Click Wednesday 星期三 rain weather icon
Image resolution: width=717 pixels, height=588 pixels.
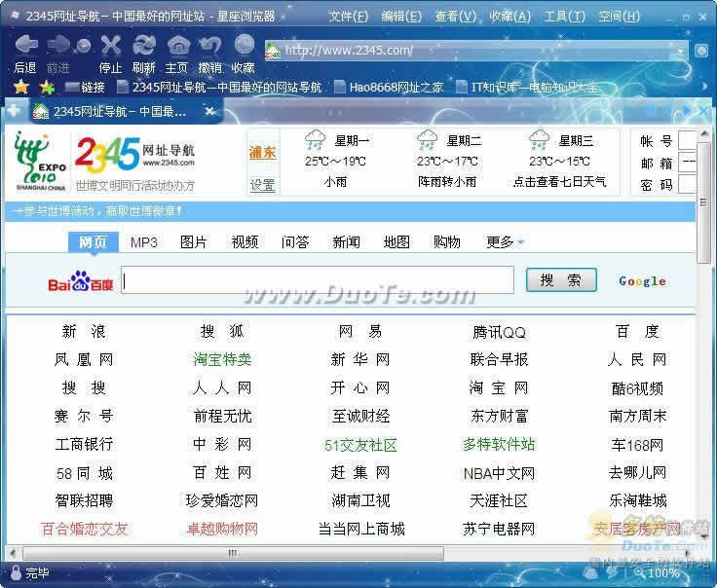point(539,139)
